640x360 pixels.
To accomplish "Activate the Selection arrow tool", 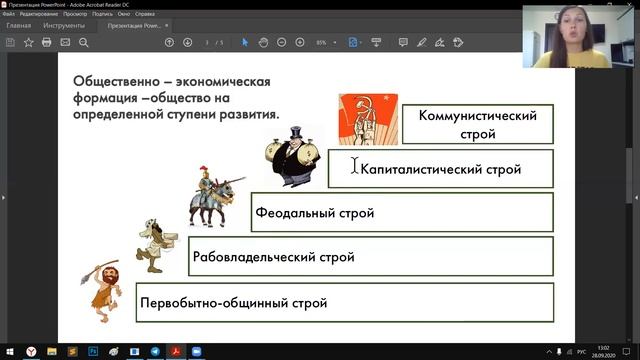I will 245,42.
